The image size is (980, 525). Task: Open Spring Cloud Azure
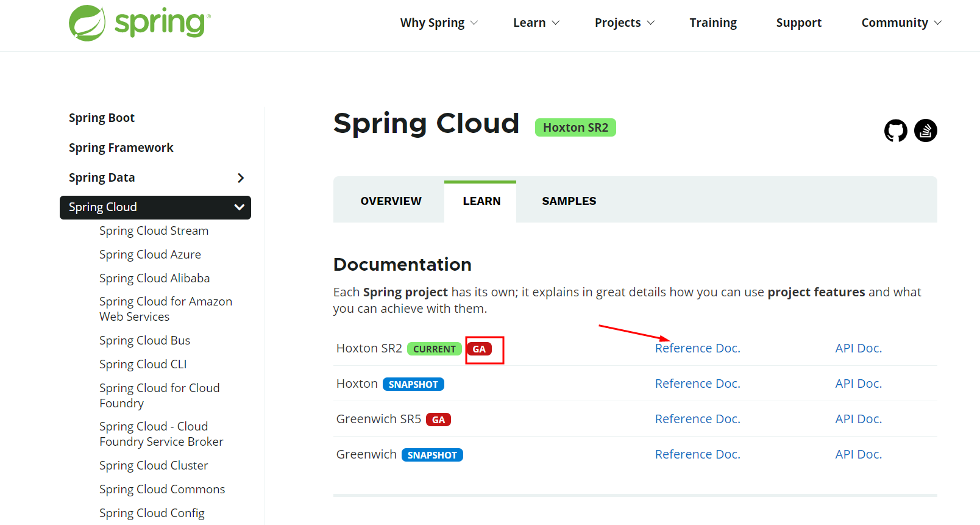pyautogui.click(x=150, y=254)
